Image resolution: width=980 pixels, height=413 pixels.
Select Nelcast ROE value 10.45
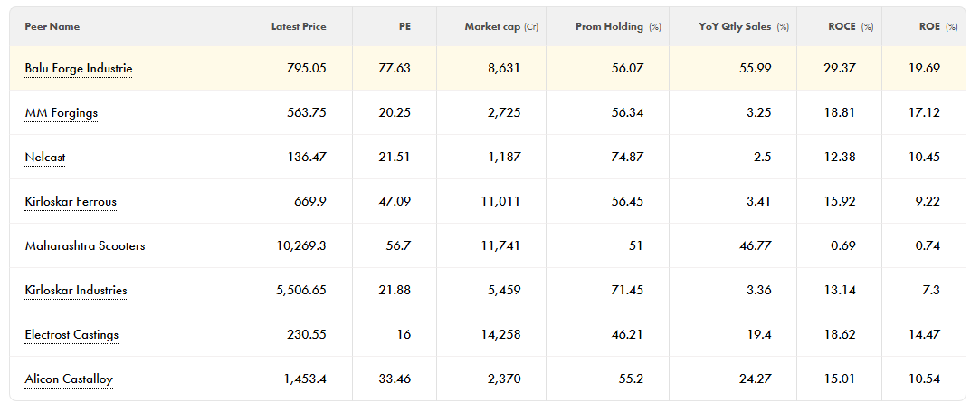[x=925, y=157]
